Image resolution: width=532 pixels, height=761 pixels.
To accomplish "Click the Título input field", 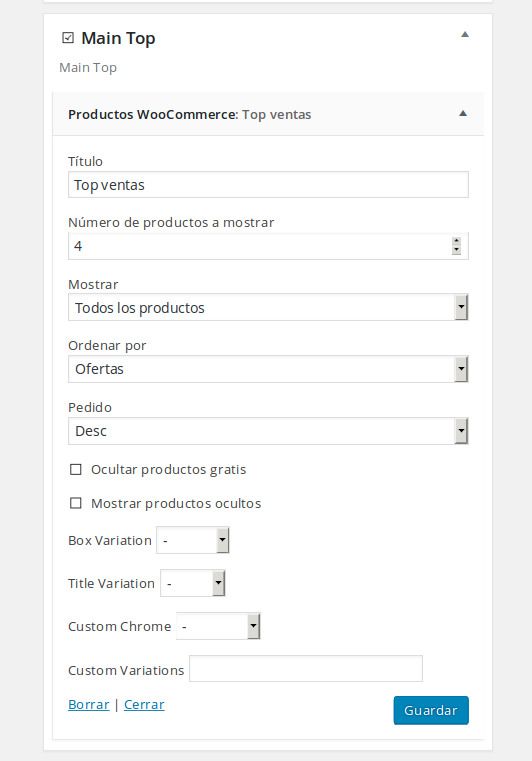I will pos(268,184).
